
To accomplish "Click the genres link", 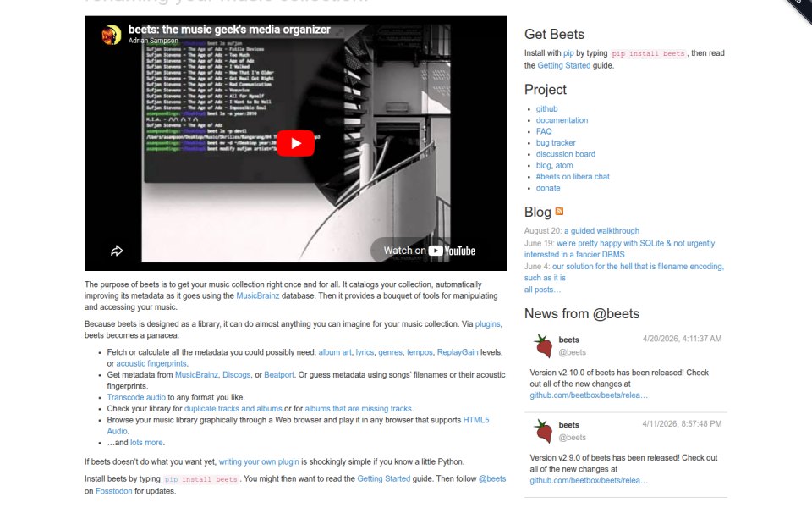I will [x=390, y=352].
